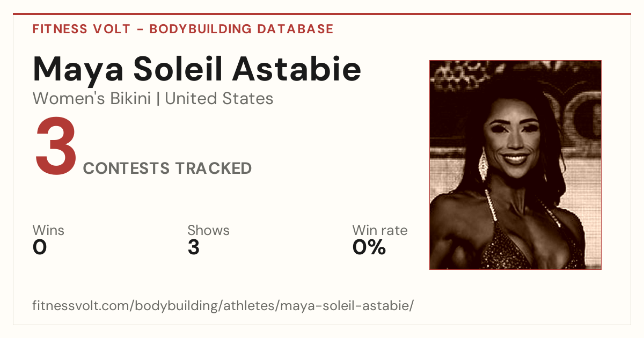The image size is (644, 338).
Task: Click the athlete's profile photo thumbnail
Action: [x=515, y=165]
